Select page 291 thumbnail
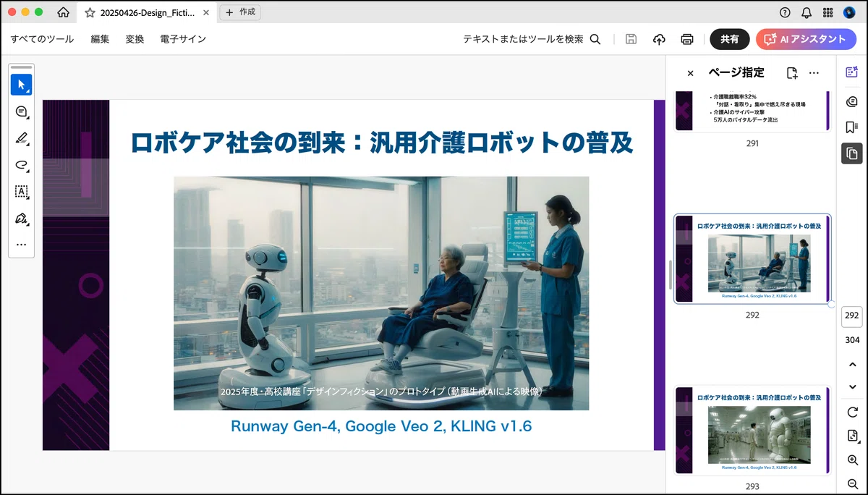Viewport: 868px width, 495px height. [x=752, y=111]
